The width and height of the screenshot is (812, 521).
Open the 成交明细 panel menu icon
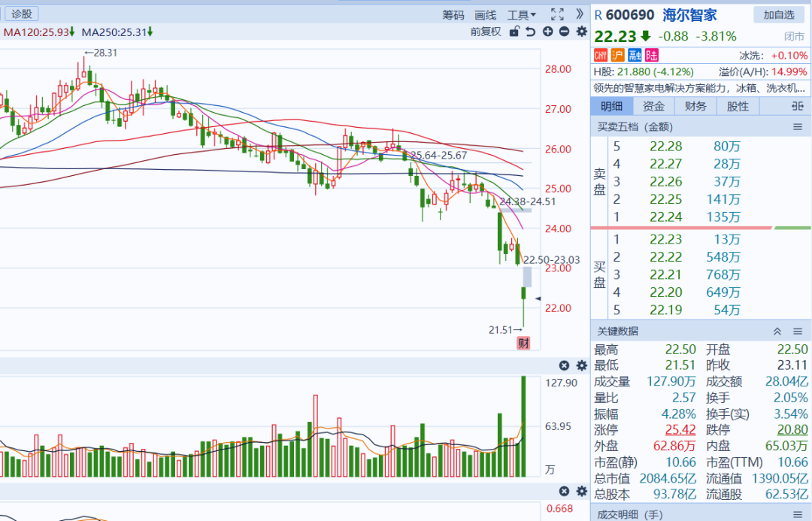click(798, 515)
